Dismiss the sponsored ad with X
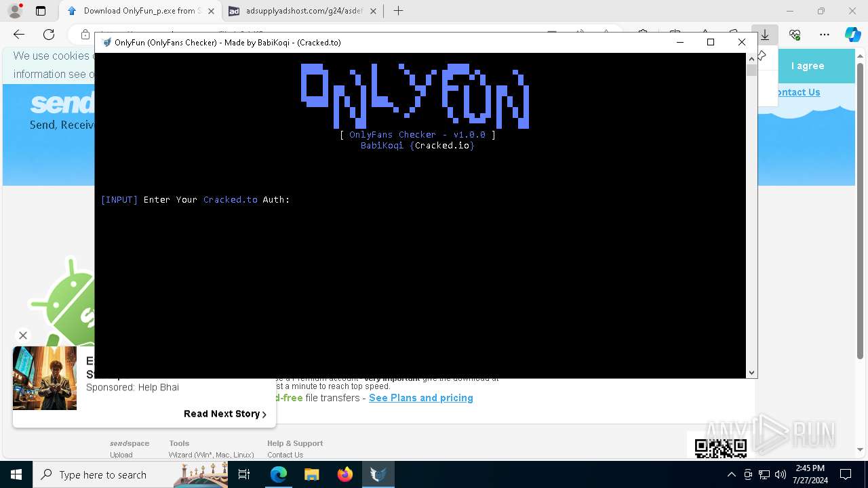The height and width of the screenshot is (488, 868). [x=23, y=335]
